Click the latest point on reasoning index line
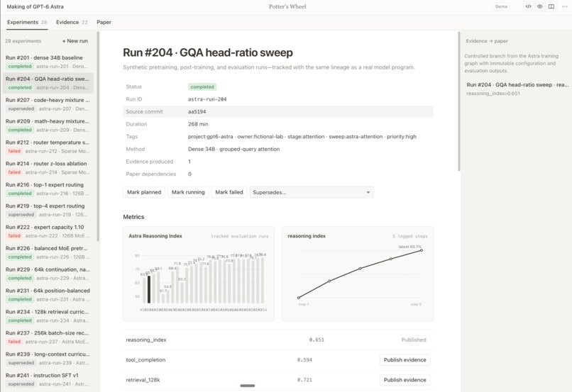This screenshot has height=392, width=572. tap(422, 250)
